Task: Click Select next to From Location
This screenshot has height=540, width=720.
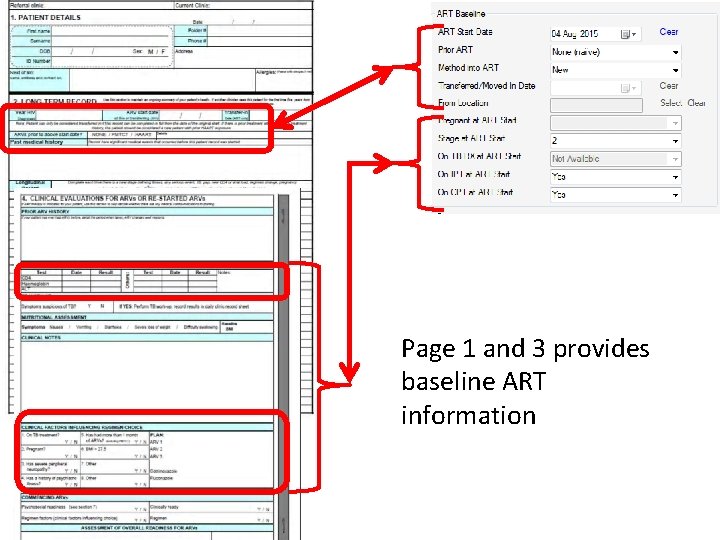Action: [671, 103]
